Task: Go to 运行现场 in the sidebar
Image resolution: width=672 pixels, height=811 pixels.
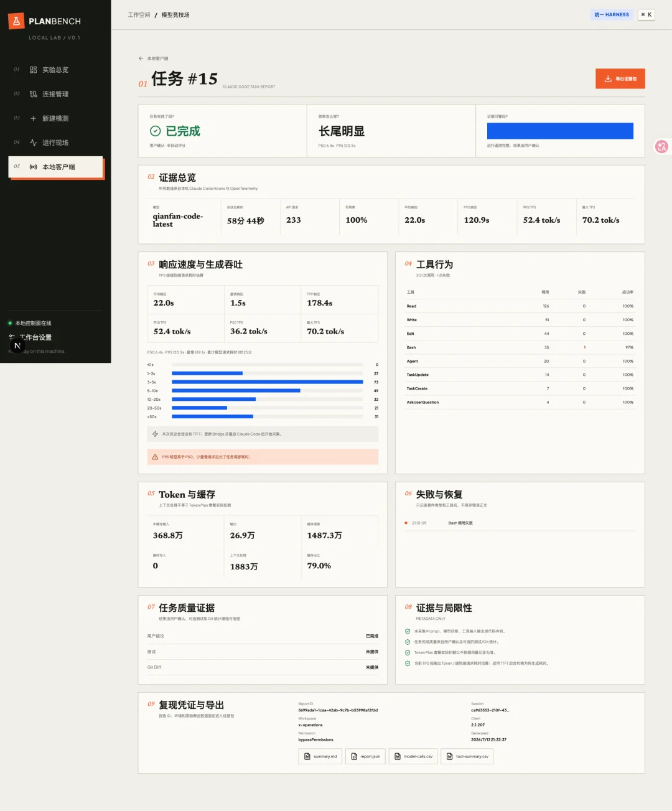Action: click(x=56, y=143)
